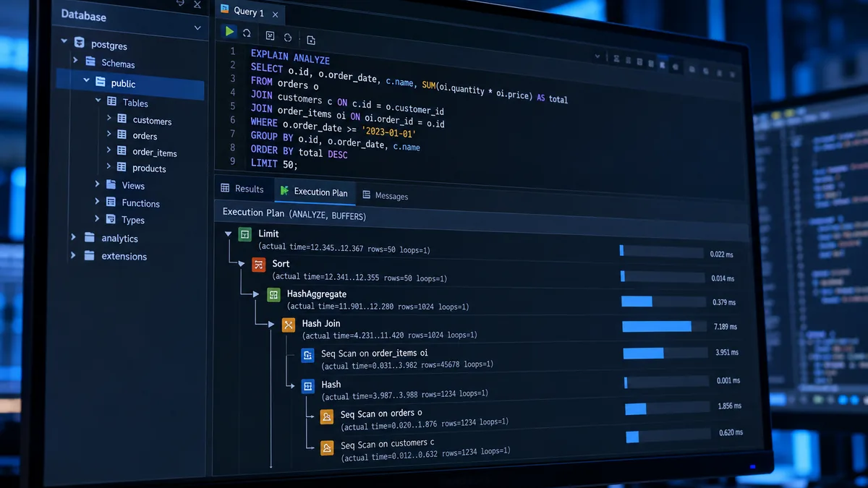Expand the Views node
Viewport: 868px width, 488px height.
97,184
